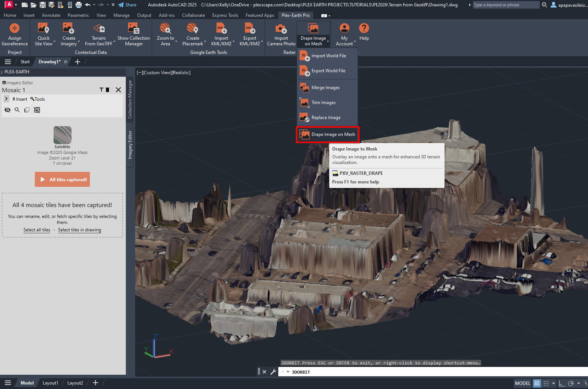Click the All tiles captured! button
588x389 pixels.
(x=62, y=179)
